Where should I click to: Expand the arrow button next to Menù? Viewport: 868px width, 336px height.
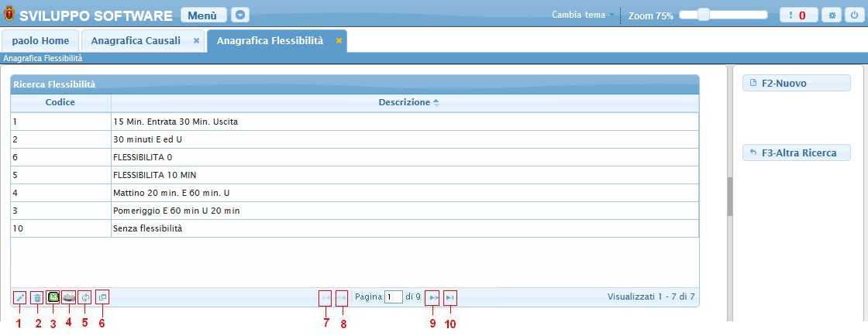coord(240,15)
